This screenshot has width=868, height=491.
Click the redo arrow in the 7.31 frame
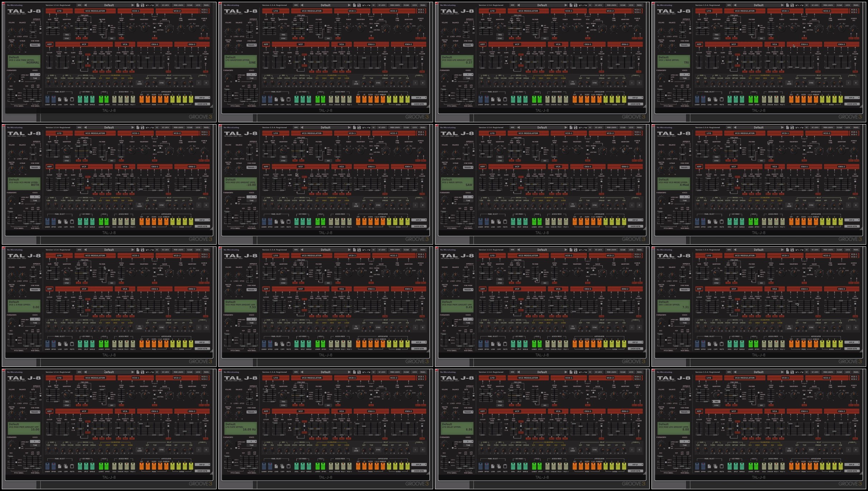point(801,250)
